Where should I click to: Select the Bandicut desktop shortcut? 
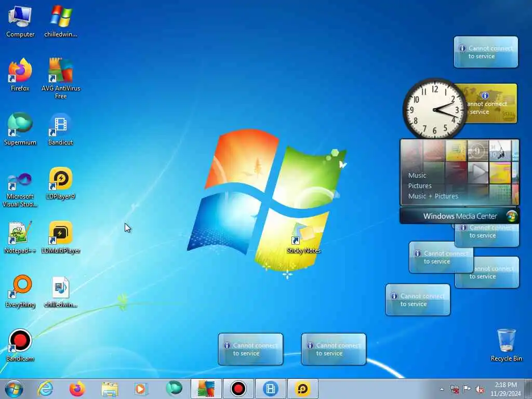coord(61,129)
